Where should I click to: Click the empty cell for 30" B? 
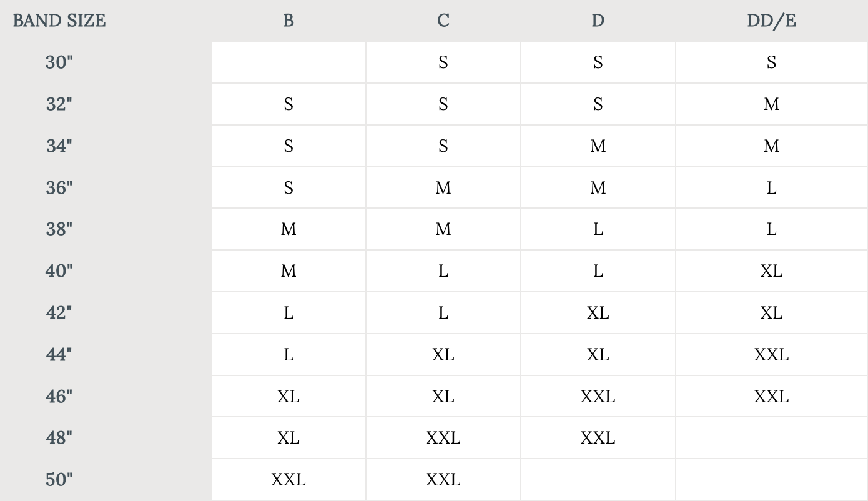coord(289,62)
